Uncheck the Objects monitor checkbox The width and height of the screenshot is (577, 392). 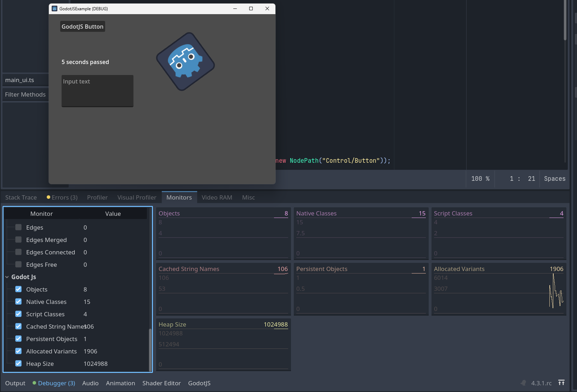18,289
